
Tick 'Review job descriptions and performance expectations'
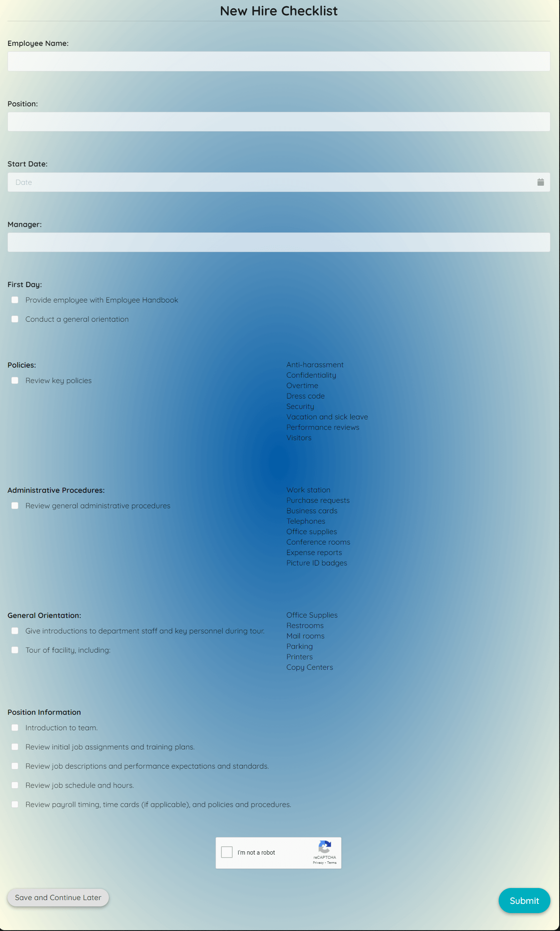click(x=15, y=766)
